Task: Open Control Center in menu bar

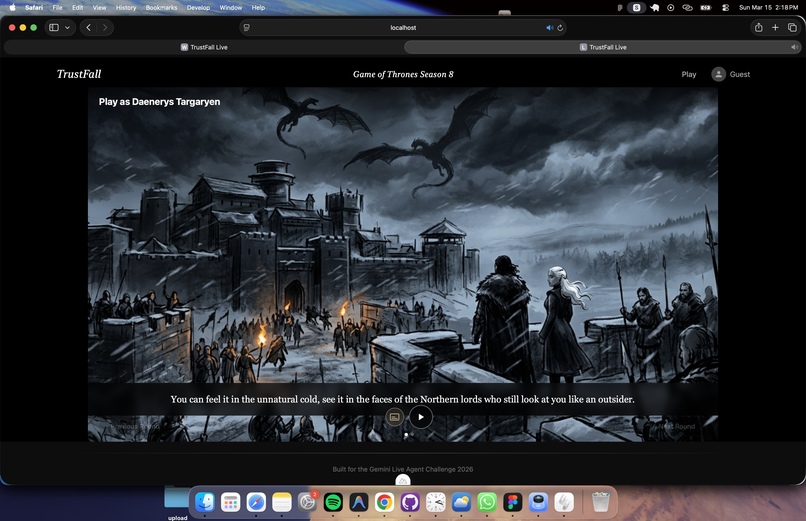Action: 725,8
